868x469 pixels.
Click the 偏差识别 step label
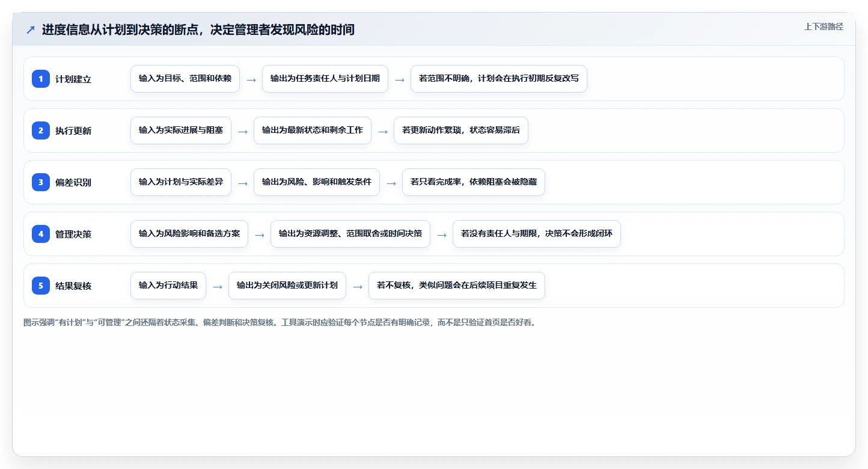(x=73, y=183)
